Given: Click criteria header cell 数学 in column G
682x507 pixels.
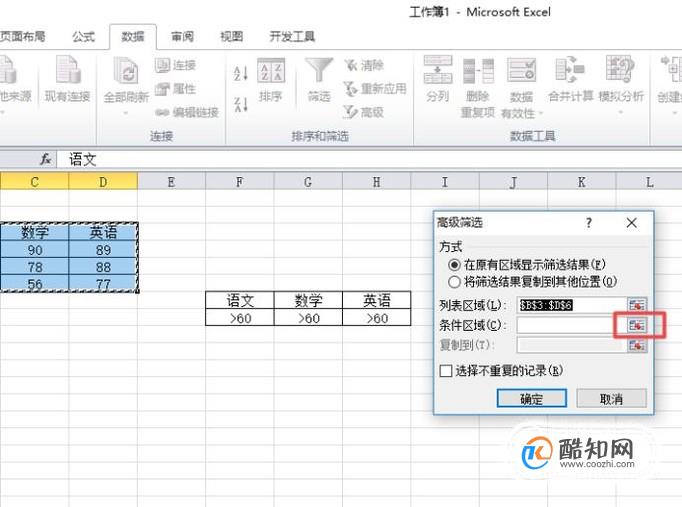Looking at the screenshot, I should (x=308, y=300).
